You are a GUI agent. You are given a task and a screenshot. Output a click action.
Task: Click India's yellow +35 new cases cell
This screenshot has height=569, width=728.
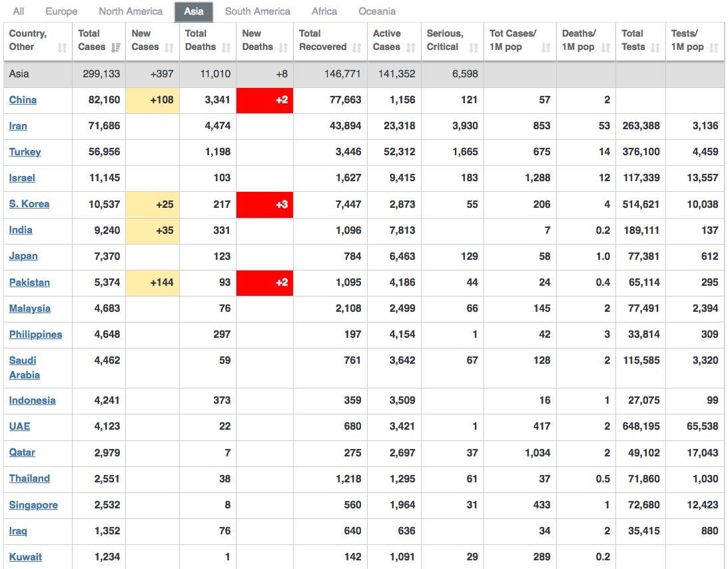(x=153, y=231)
